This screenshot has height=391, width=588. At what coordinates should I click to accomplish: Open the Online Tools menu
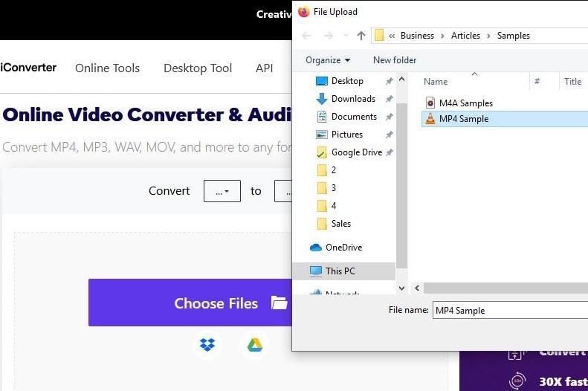pos(107,68)
